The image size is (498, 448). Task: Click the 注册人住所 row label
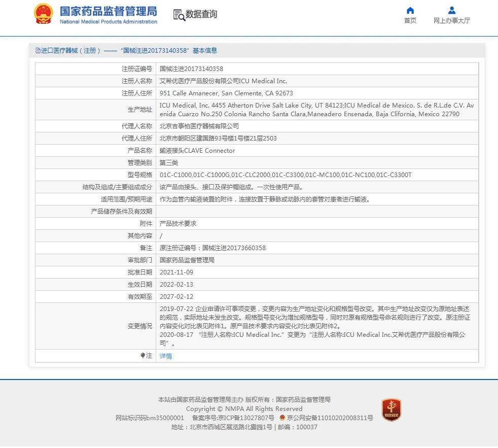[x=136, y=93]
